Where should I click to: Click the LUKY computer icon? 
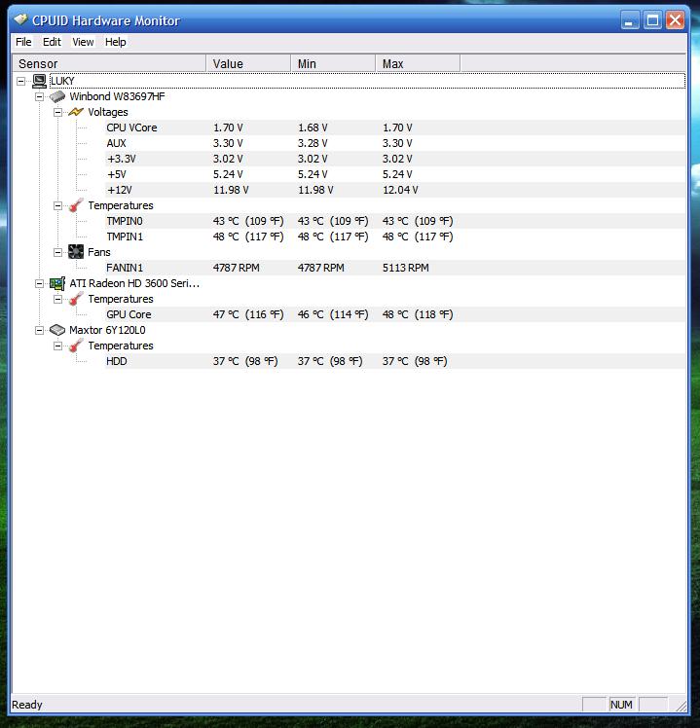click(40, 81)
